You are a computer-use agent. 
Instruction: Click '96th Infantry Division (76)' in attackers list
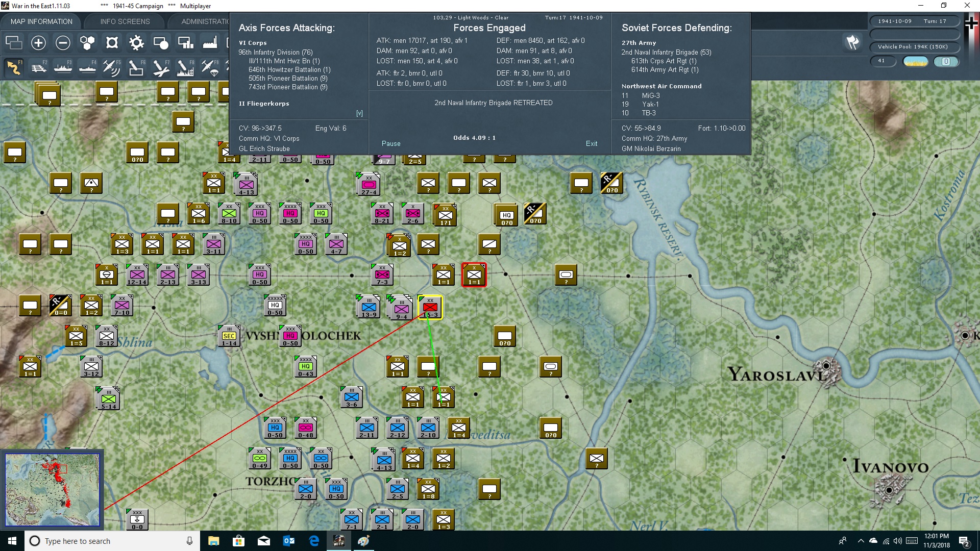tap(276, 52)
